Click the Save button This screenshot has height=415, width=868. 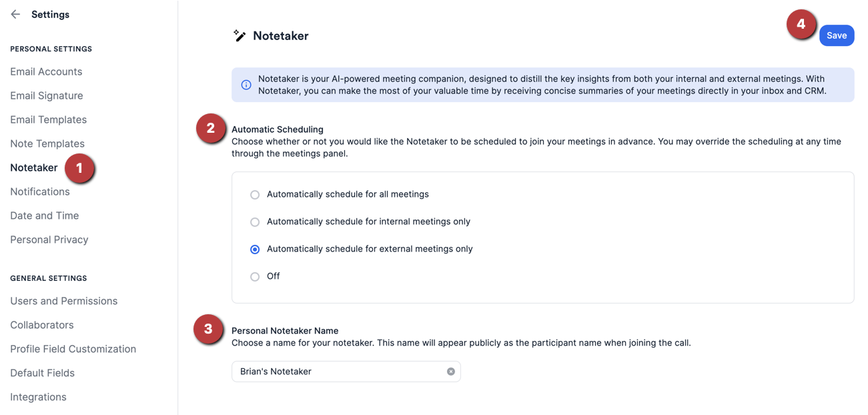[x=837, y=35]
